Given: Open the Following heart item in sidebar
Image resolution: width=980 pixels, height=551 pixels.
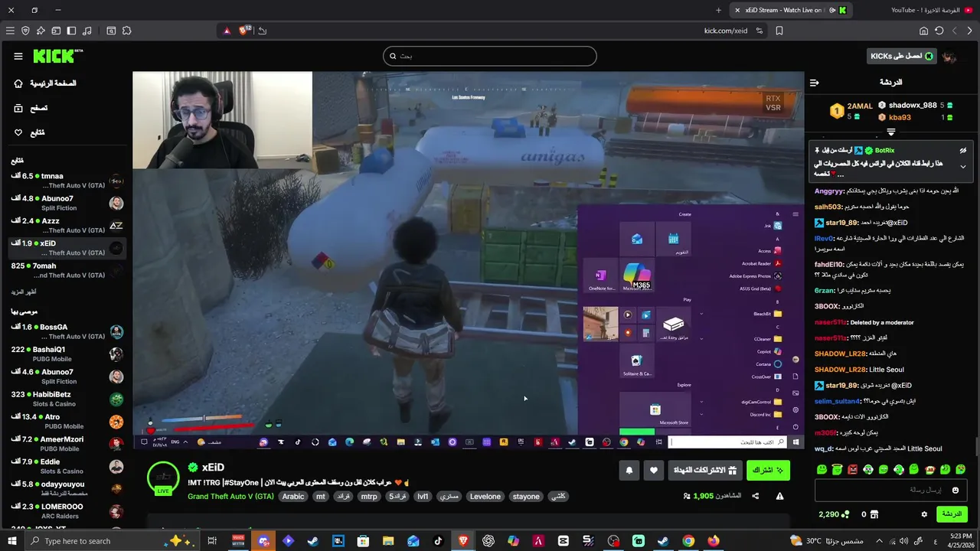Looking at the screenshot, I should 29,132.
